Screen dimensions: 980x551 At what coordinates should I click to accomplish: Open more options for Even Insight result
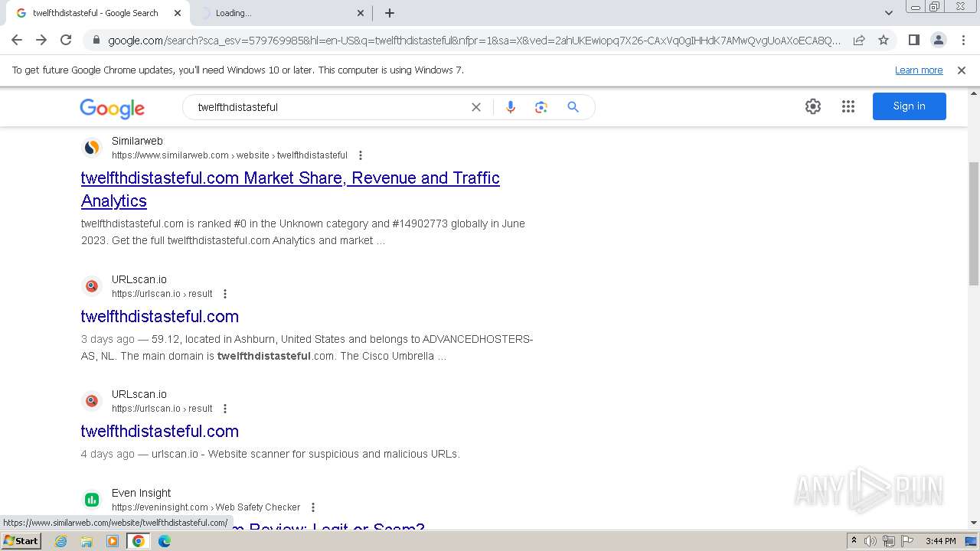pyautogui.click(x=313, y=507)
